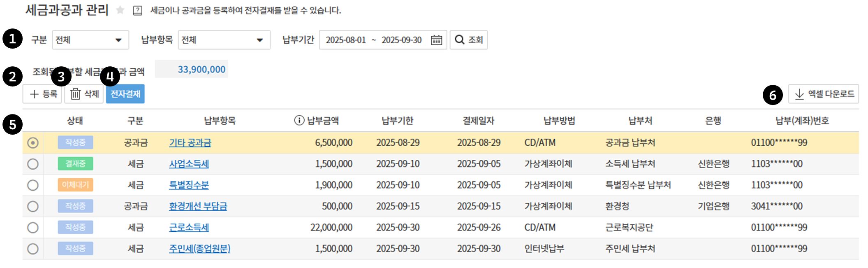Select the radio button for 근로소득세 row
Viewport: 868px width, 268px height.
tap(33, 228)
